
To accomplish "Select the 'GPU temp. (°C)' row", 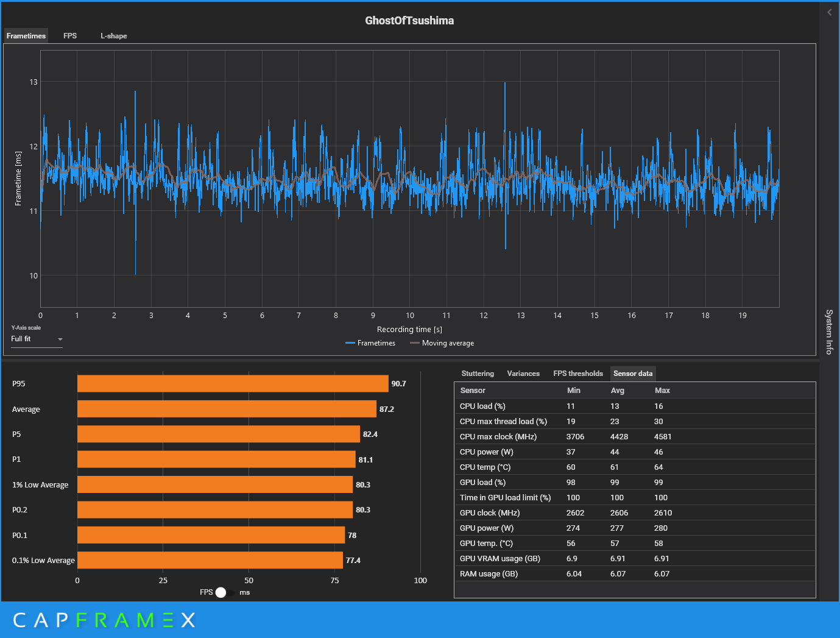I will click(x=634, y=543).
